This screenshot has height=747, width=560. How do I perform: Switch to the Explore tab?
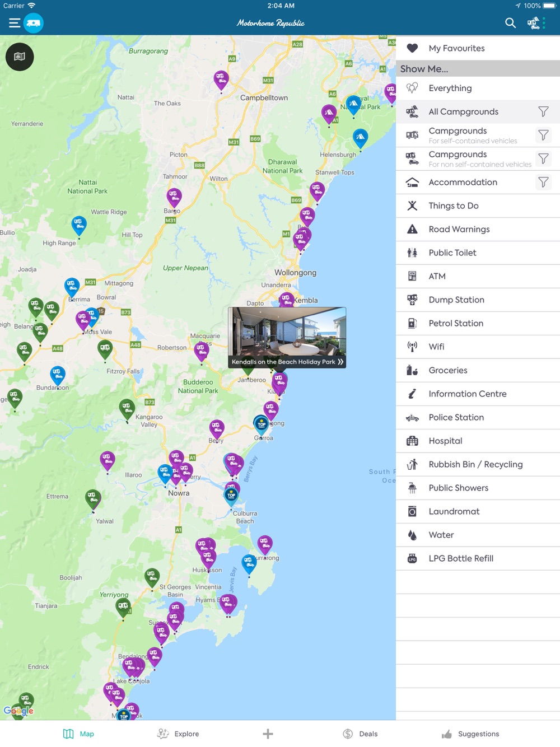(178, 734)
